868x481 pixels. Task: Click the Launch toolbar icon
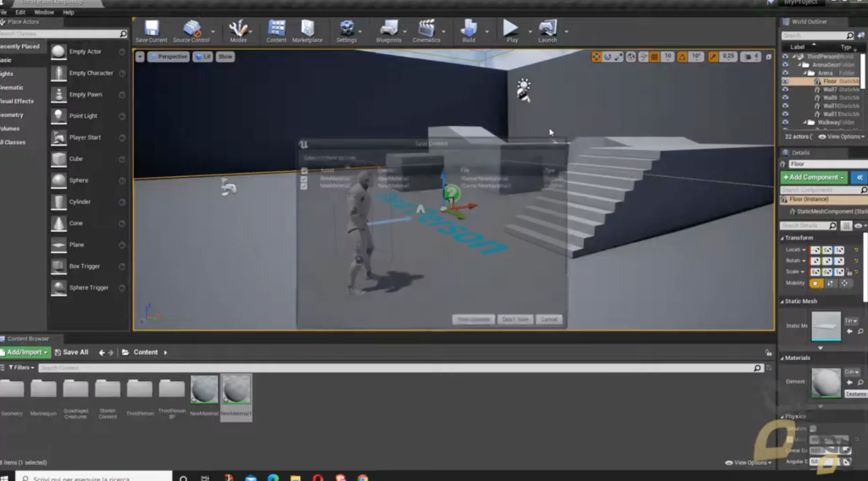pyautogui.click(x=548, y=31)
